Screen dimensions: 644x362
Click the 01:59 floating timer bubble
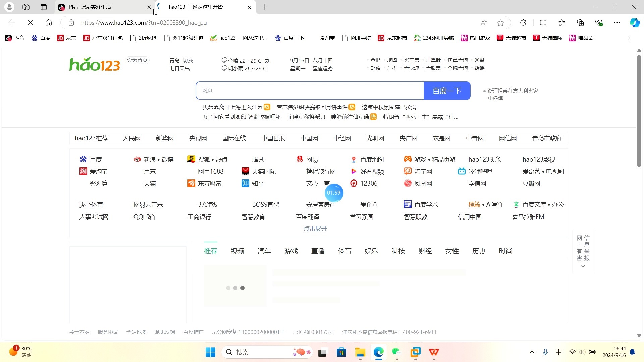coord(334,193)
